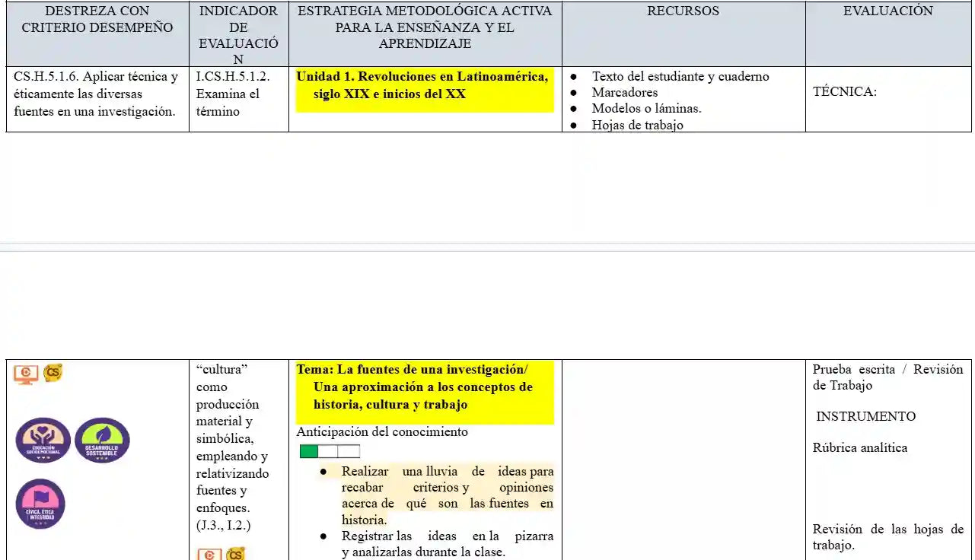
Task: Click the Hojas de trabajo resource item
Action: [x=637, y=125]
